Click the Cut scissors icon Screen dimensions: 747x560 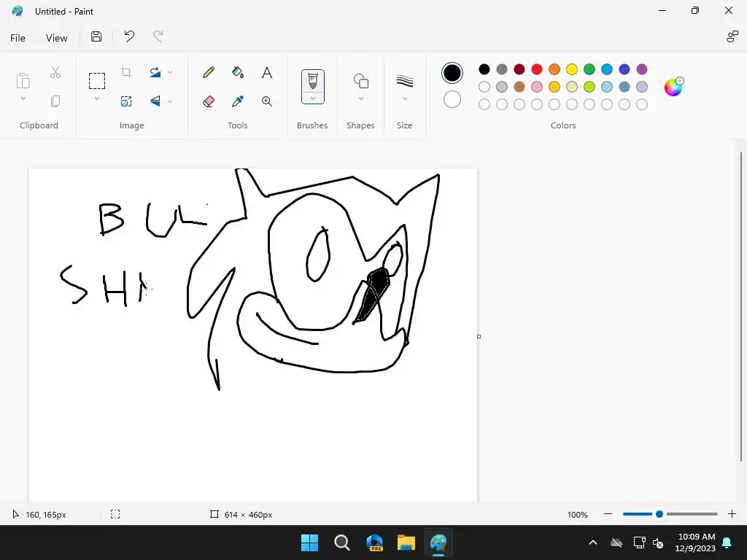pos(55,72)
